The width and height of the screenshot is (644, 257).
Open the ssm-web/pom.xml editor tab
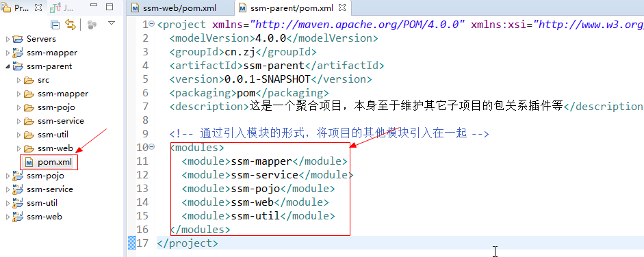tap(179, 8)
